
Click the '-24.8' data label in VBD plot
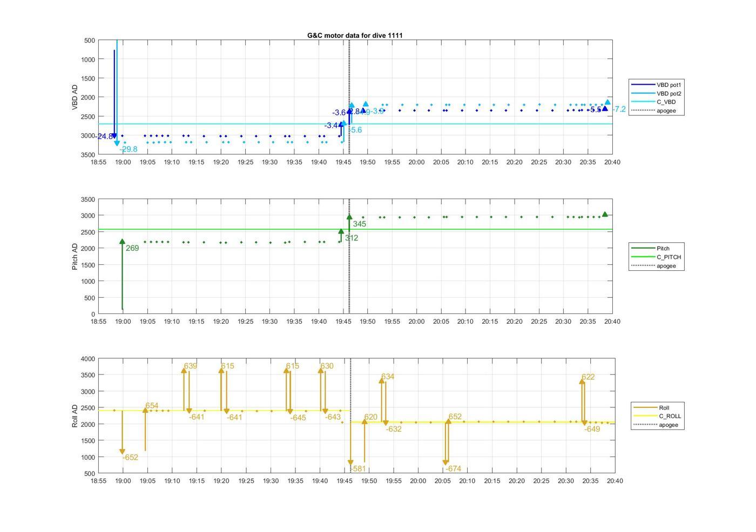[x=105, y=137]
